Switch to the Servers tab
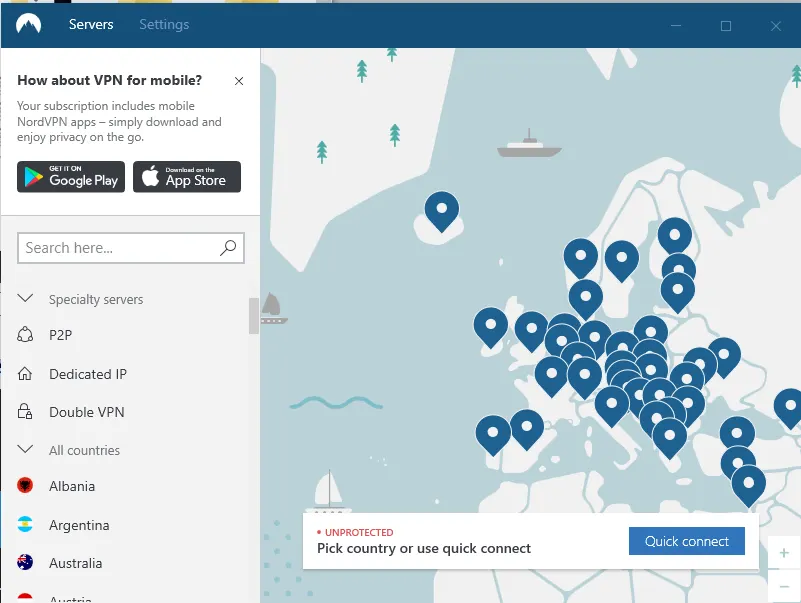This screenshot has width=801, height=603. [x=91, y=25]
